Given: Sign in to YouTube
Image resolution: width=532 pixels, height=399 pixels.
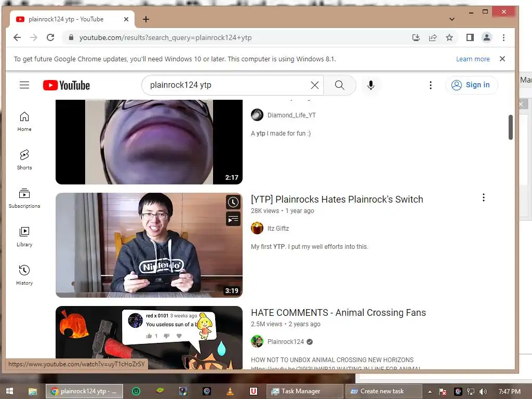Looking at the screenshot, I should 471,85.
